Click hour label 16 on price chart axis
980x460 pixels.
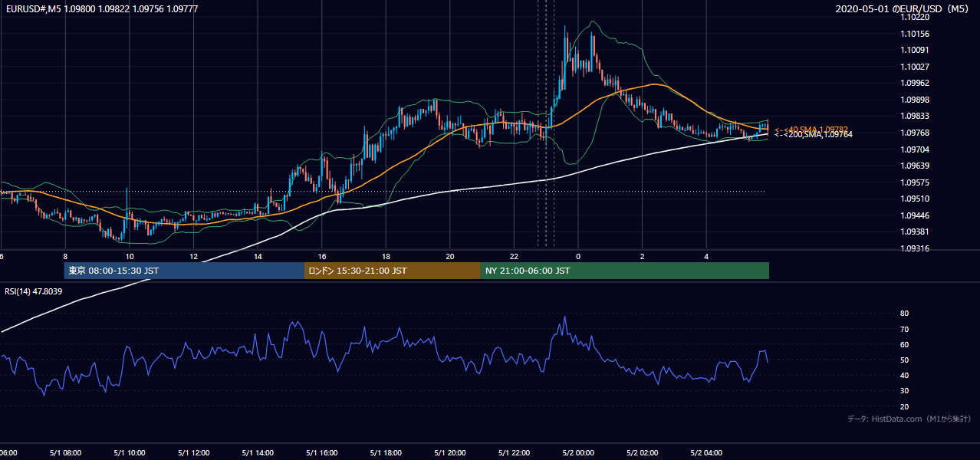tap(322, 257)
